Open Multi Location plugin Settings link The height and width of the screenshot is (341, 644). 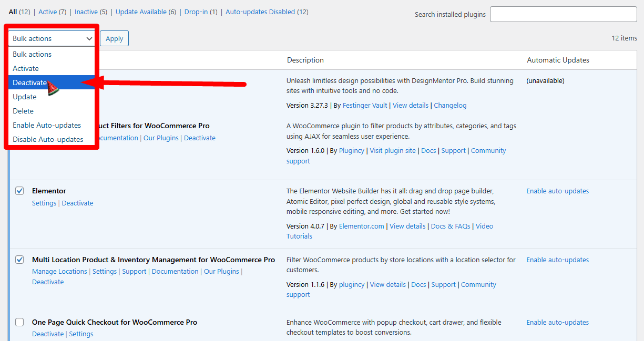coord(105,271)
